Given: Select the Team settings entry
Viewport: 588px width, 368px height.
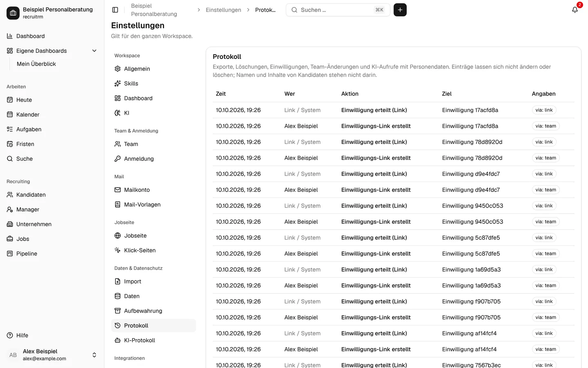Looking at the screenshot, I should [x=154, y=144].
